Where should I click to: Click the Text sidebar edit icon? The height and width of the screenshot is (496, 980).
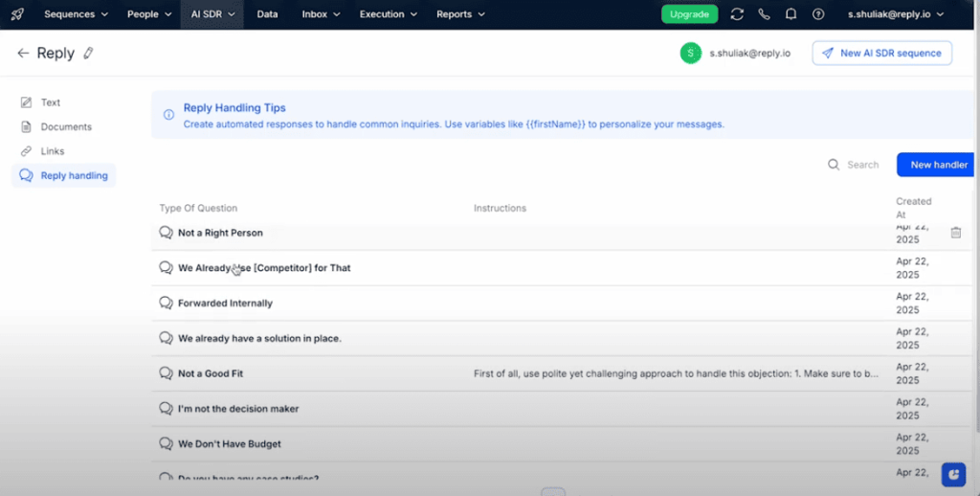26,101
